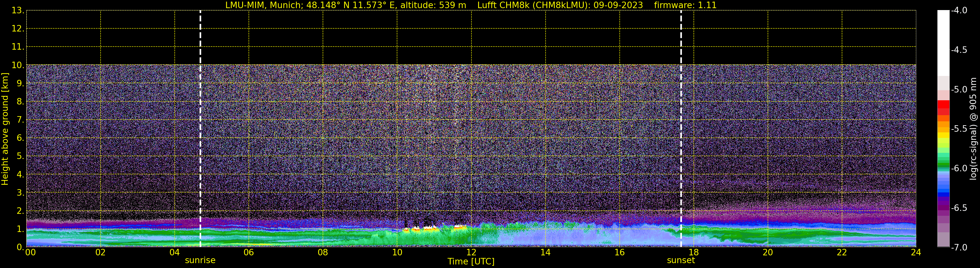Image resolution: width=980 pixels, height=268 pixels.
Task: Click time axis tick label 02
Action: click(x=100, y=252)
